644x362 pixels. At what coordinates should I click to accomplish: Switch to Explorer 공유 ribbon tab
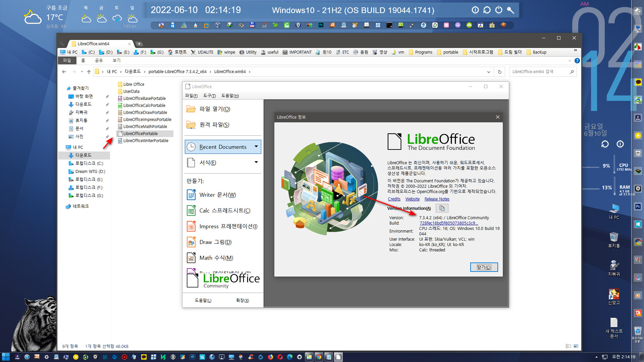(x=99, y=60)
